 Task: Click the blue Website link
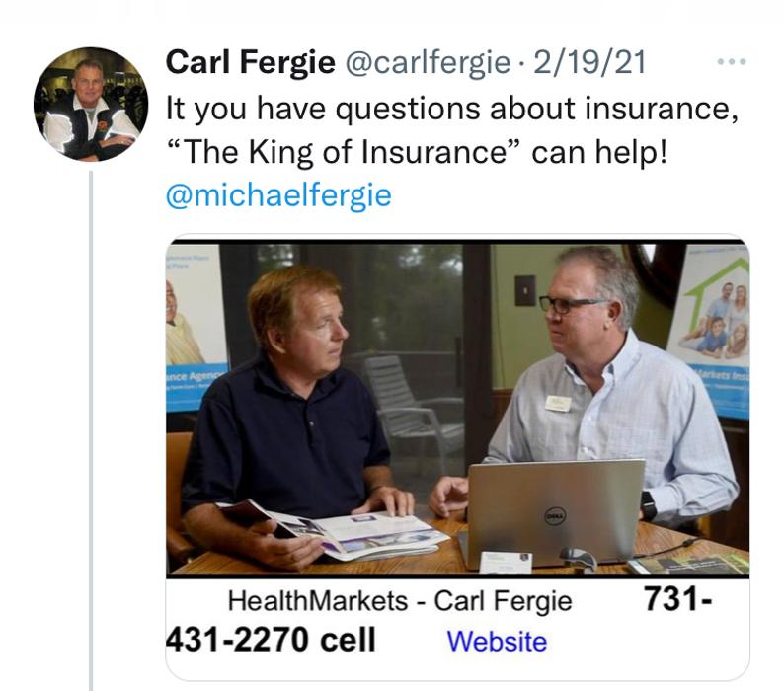(497, 642)
